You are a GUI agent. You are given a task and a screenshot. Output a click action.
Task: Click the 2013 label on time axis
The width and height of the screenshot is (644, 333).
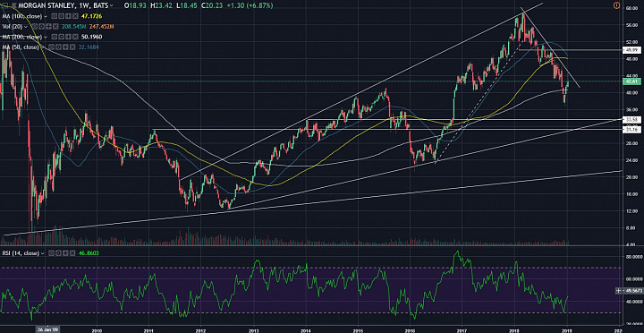click(x=254, y=329)
